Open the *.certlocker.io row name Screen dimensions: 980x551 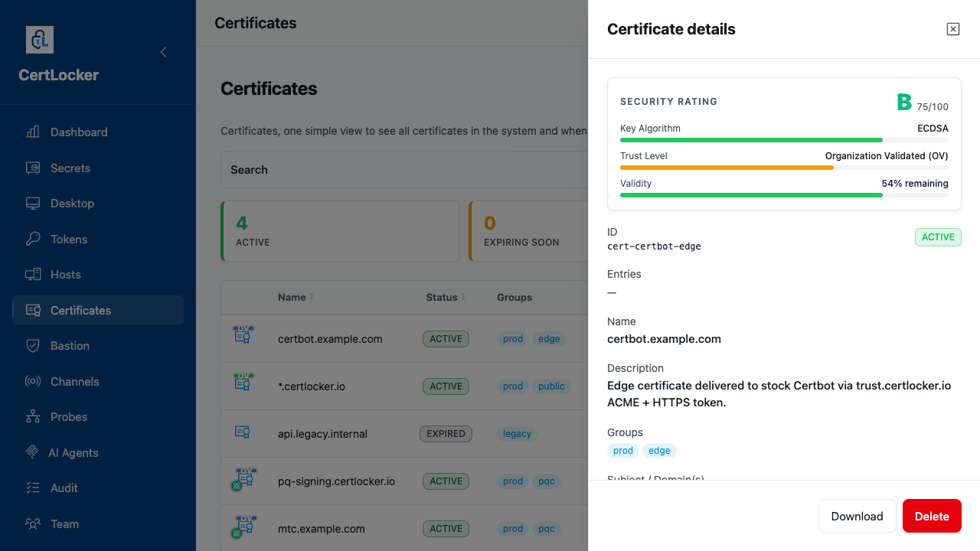(x=312, y=386)
